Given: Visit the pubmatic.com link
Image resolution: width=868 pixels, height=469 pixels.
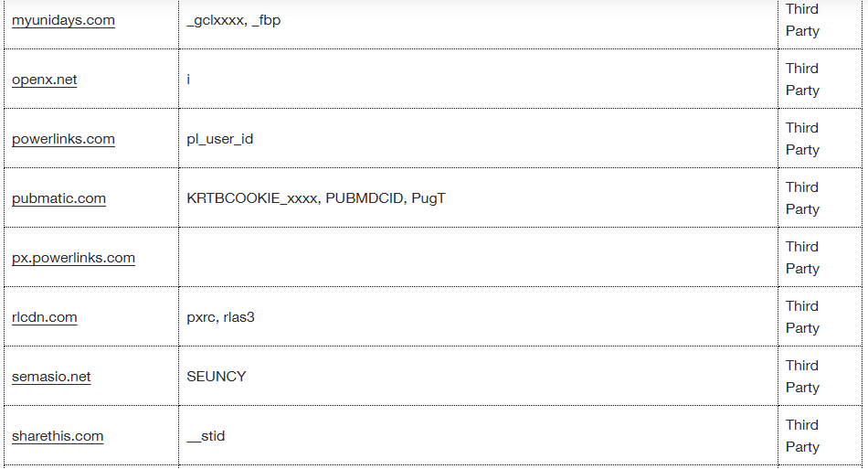Looking at the screenshot, I should point(58,198).
